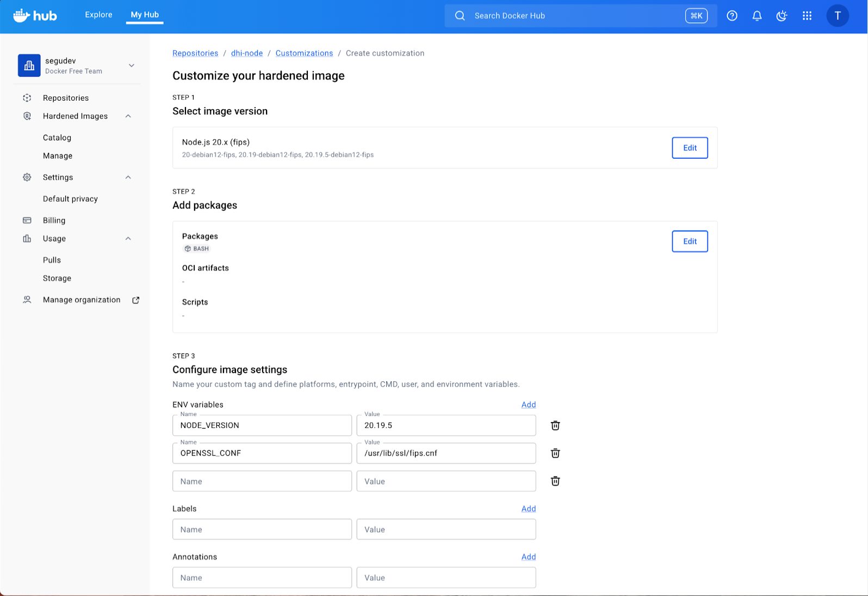868x596 pixels.
Task: Click Add link for Labels
Action: (528, 508)
